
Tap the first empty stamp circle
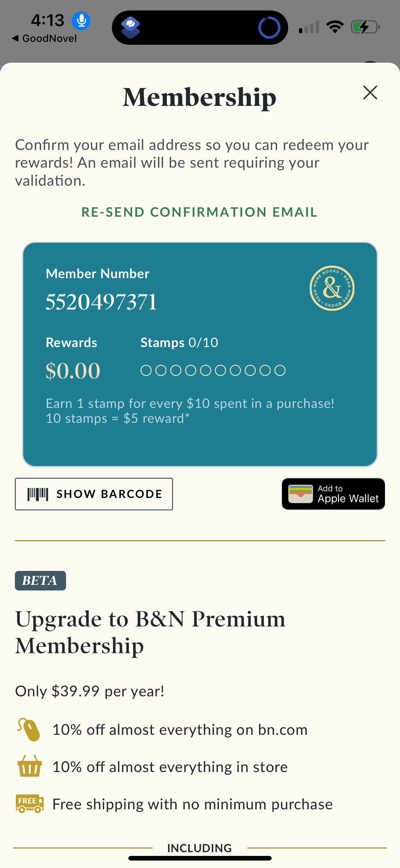[146, 370]
